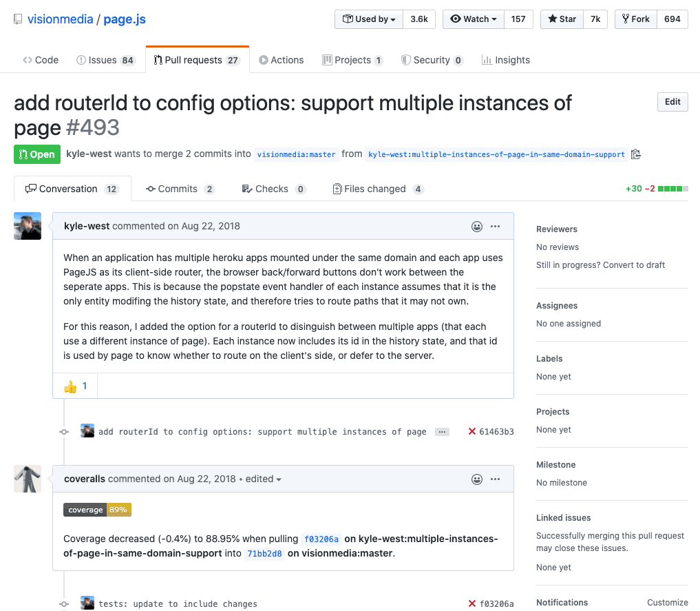Click the visionmedia:master base branch
This screenshot has width=700, height=611.
pyautogui.click(x=297, y=154)
